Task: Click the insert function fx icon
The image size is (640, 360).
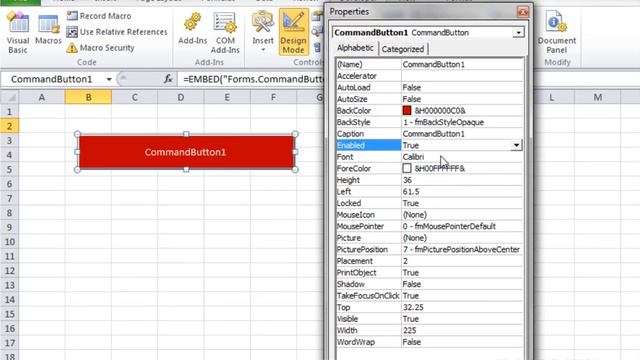Action: [168, 79]
